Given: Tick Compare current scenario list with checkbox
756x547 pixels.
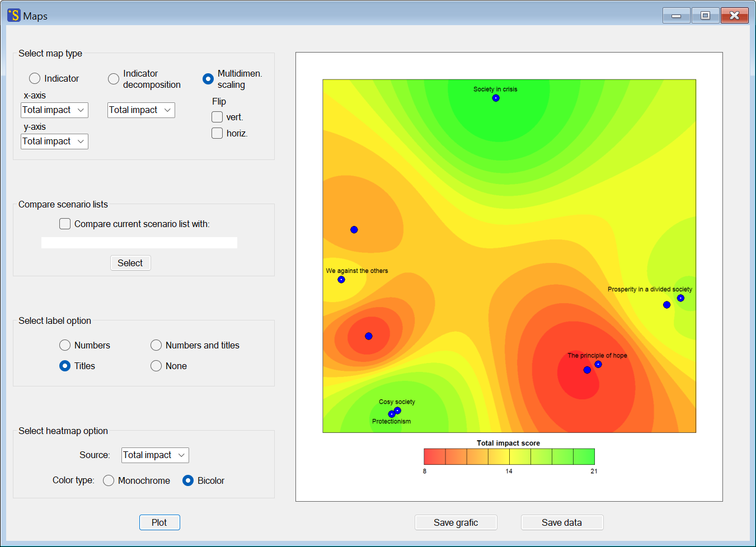Looking at the screenshot, I should (x=65, y=224).
